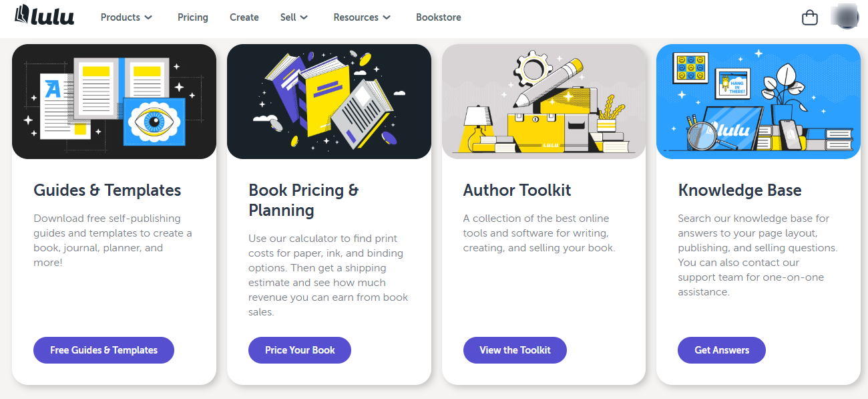
Task: Open the Resources dropdown
Action: click(x=362, y=17)
